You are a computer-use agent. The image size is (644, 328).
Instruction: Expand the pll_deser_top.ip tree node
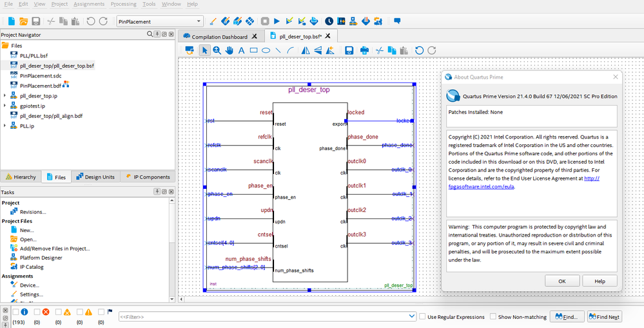pyautogui.click(x=5, y=96)
